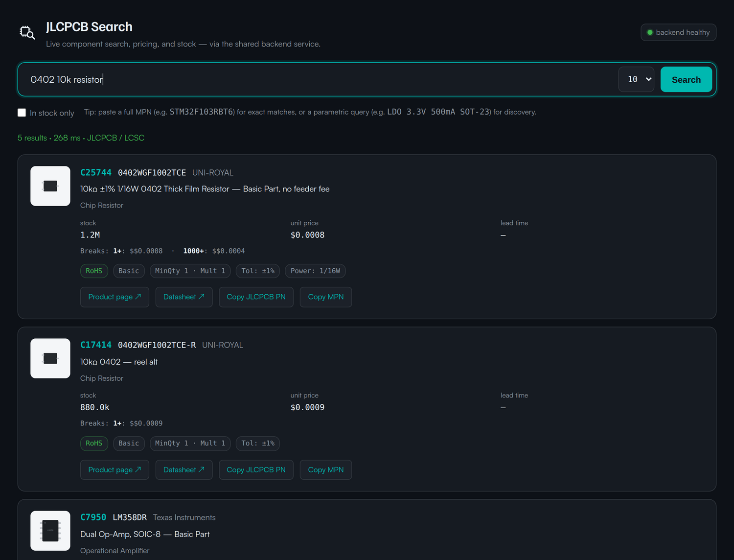Click MinQty 1 · Mult 1 tag on C25744
Image resolution: width=734 pixels, height=560 pixels.
[190, 271]
